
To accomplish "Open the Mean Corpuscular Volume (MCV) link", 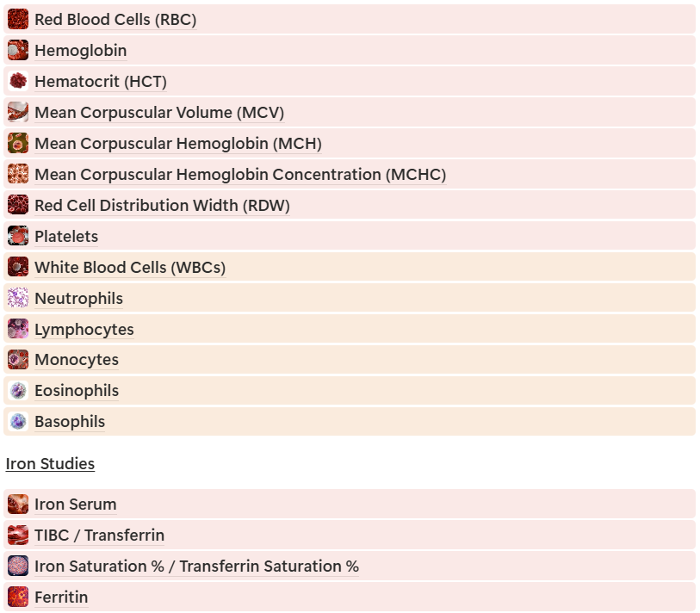I will point(159,113).
